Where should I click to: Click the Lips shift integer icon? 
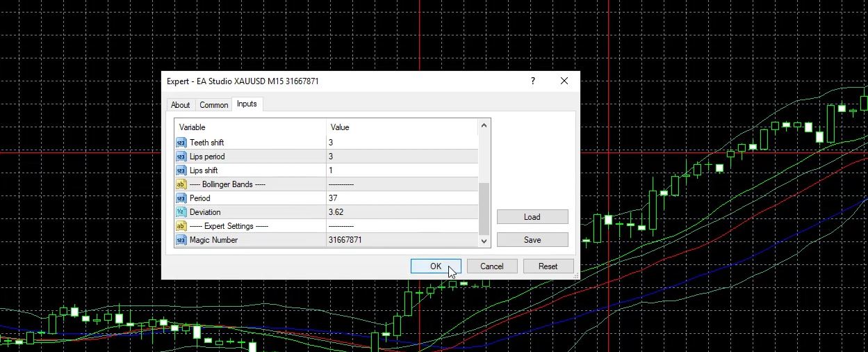click(x=181, y=170)
